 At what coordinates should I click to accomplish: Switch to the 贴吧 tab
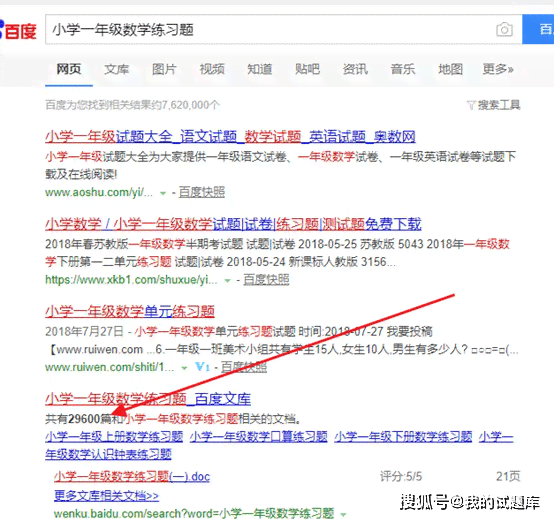coord(307,69)
